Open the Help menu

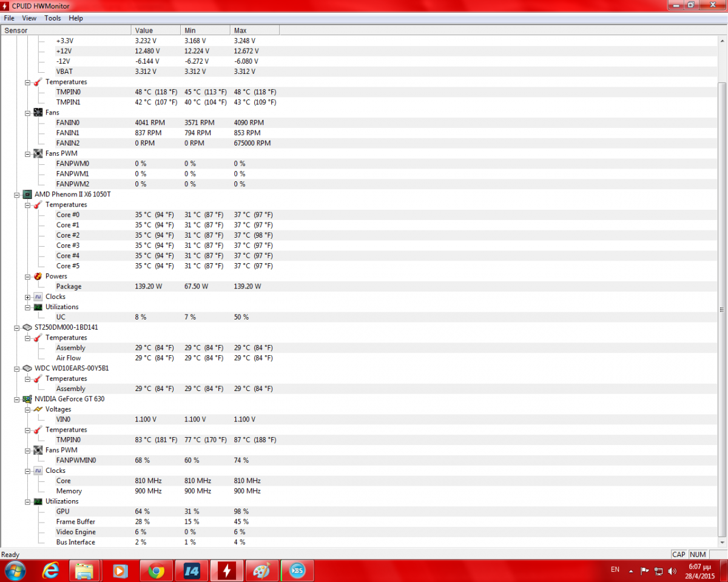click(x=76, y=18)
